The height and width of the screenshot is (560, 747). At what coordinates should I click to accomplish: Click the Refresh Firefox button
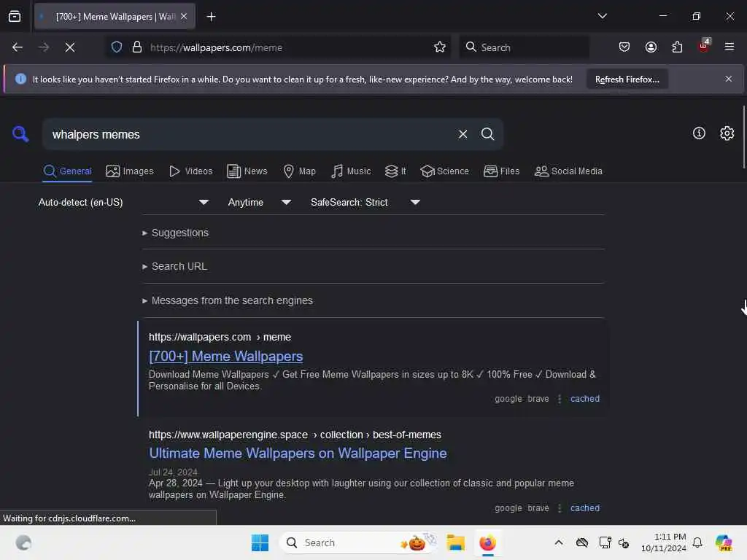point(627,79)
